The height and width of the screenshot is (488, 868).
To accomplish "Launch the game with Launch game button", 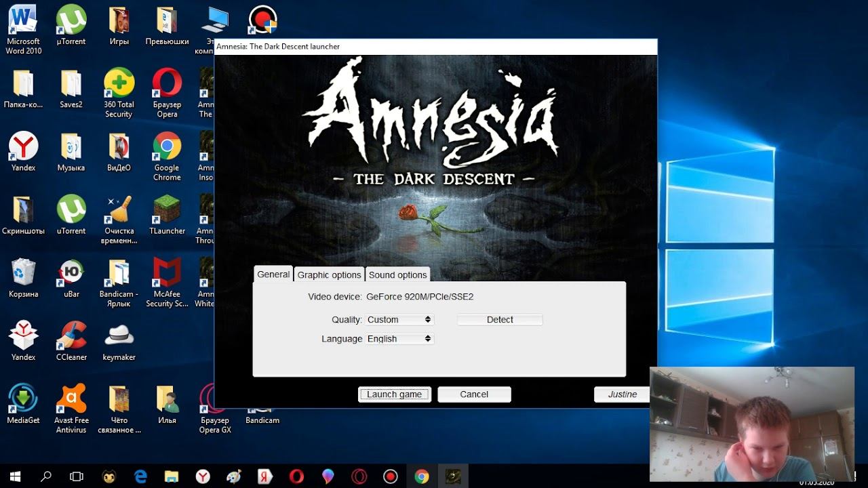I will [394, 394].
